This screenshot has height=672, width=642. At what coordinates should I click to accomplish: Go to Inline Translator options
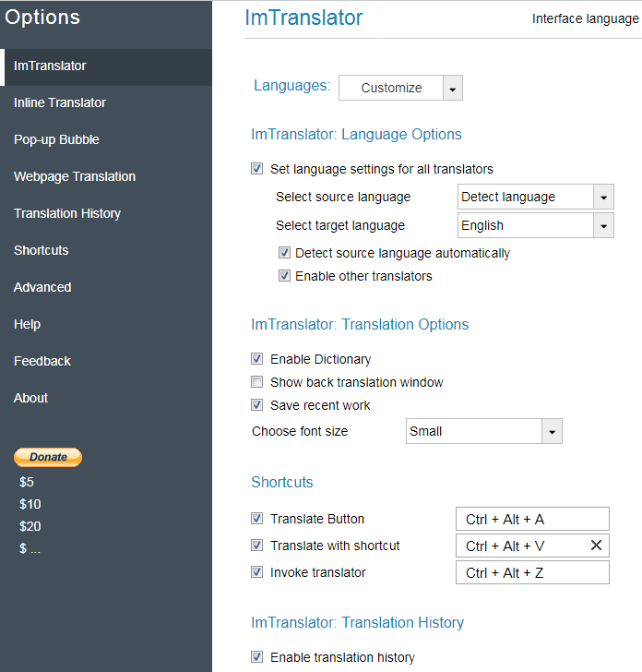(x=60, y=102)
